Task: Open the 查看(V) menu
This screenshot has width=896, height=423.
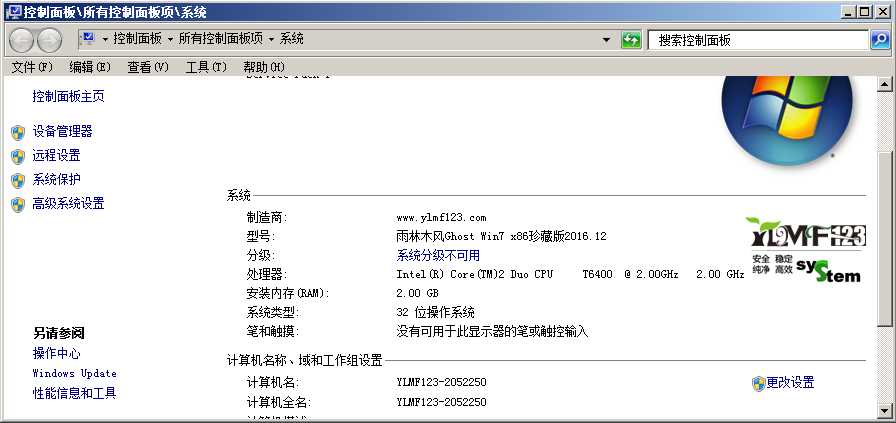Action: point(148,67)
